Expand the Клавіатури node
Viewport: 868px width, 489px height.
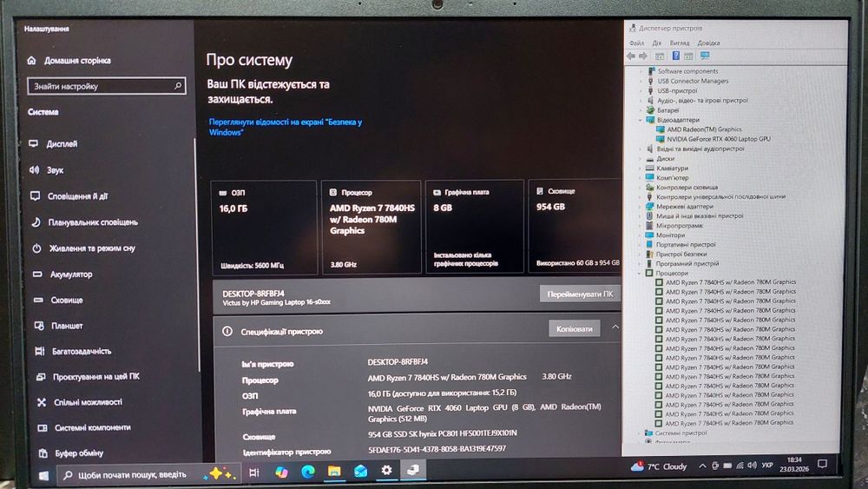[641, 169]
